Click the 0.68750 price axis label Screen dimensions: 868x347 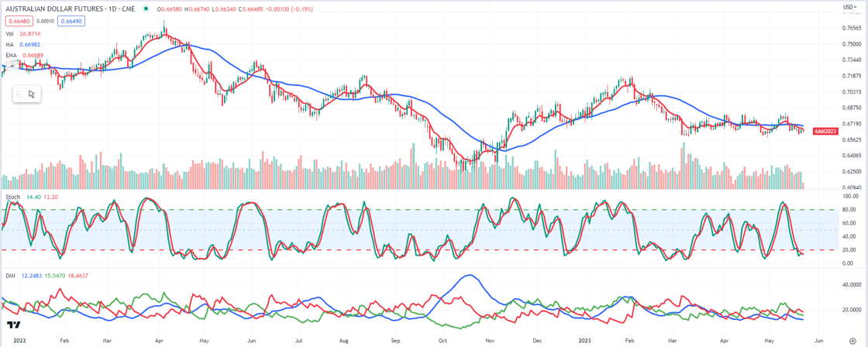coord(852,108)
